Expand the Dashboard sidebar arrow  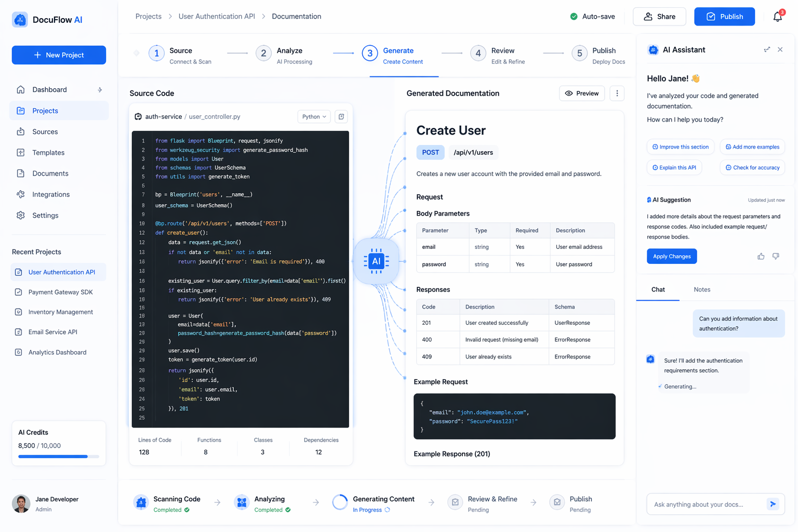(x=100, y=90)
